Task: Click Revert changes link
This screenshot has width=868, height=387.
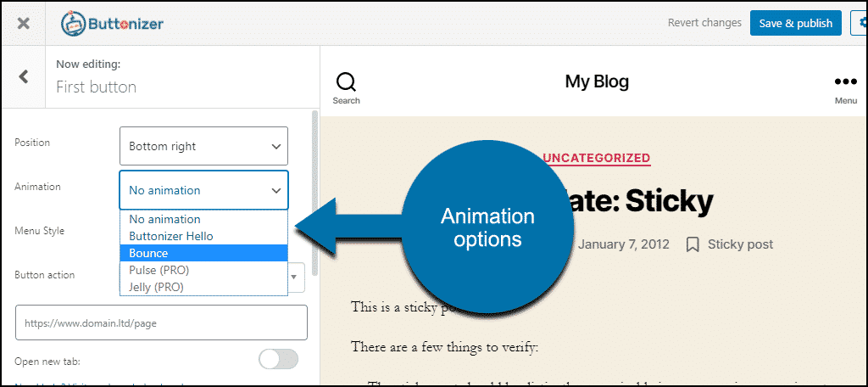Action: pyautogui.click(x=704, y=23)
